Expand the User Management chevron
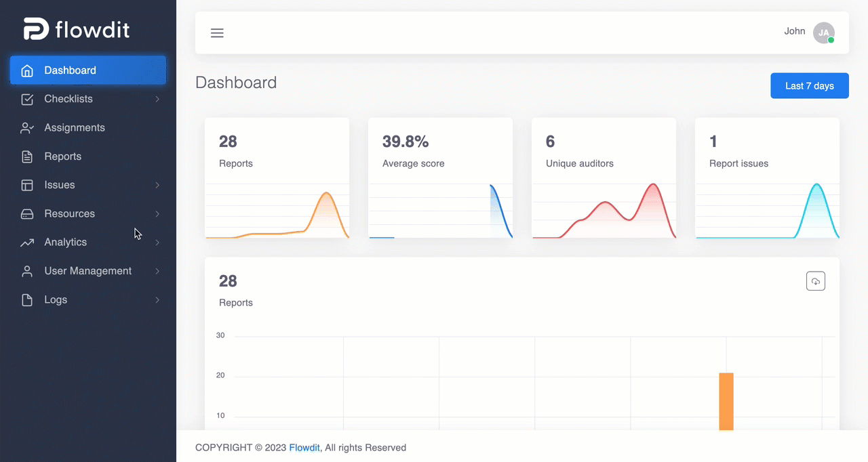This screenshot has width=868, height=462. (x=157, y=271)
